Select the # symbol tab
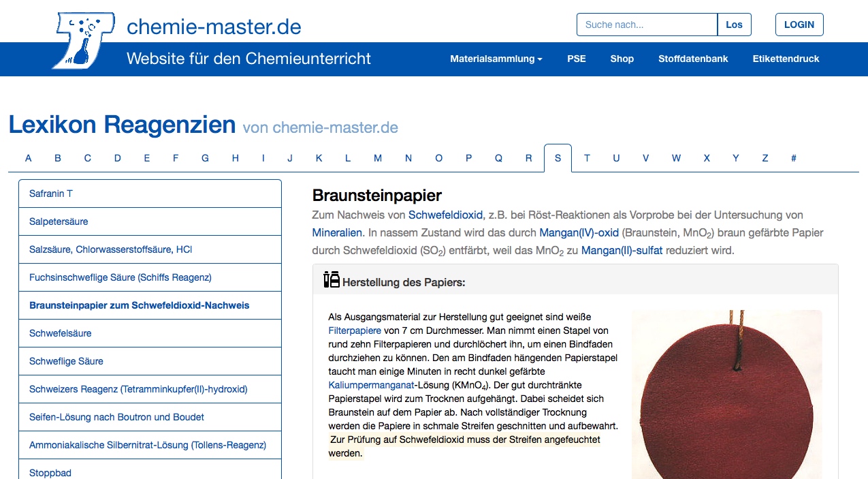 pos(794,158)
